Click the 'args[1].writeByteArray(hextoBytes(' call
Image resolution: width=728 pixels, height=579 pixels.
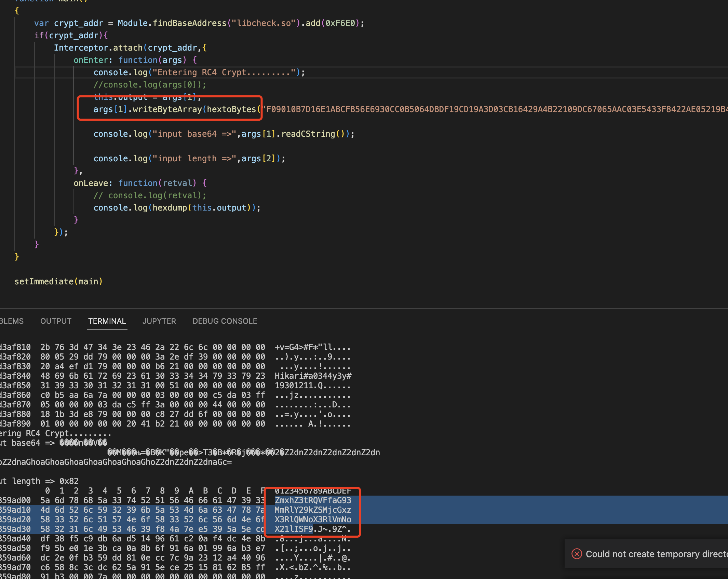[177, 109]
